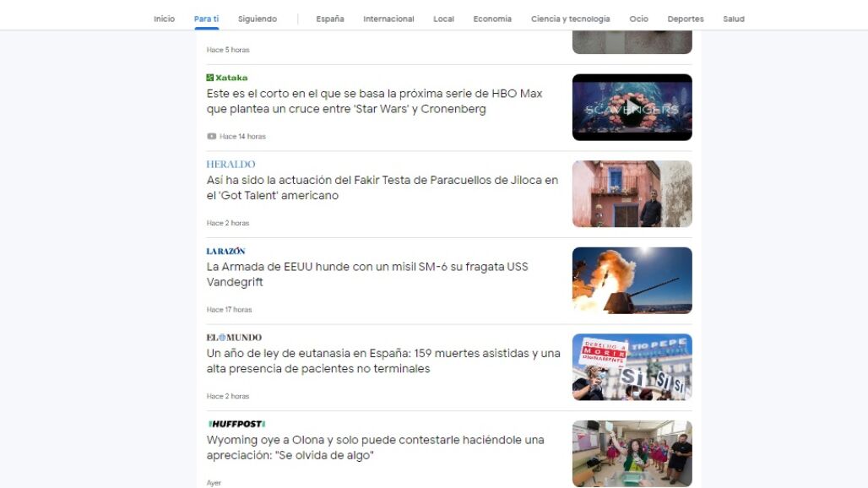Image resolution: width=868 pixels, height=488 pixels.
Task: Click the Wyoming y Olona article thumbnail
Action: [x=632, y=453]
